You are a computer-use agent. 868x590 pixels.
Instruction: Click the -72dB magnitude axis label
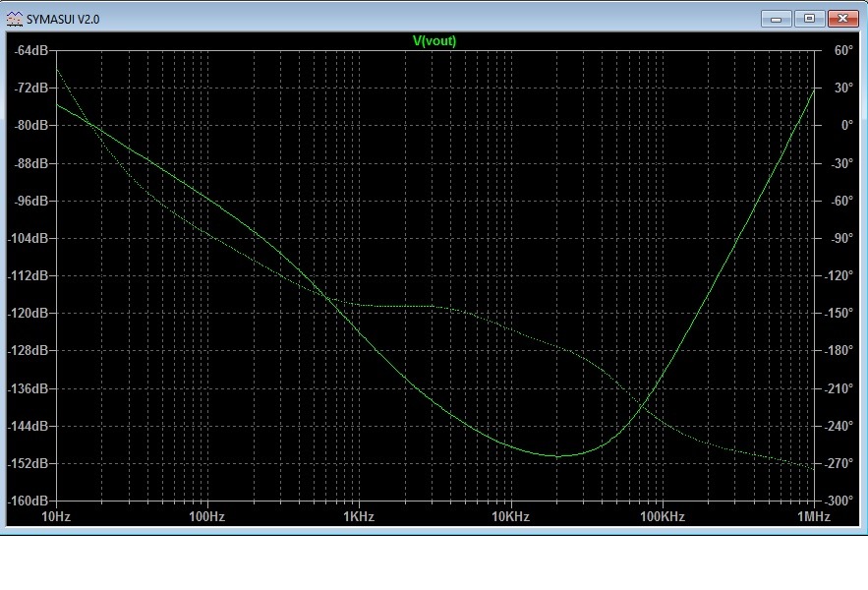31,88
